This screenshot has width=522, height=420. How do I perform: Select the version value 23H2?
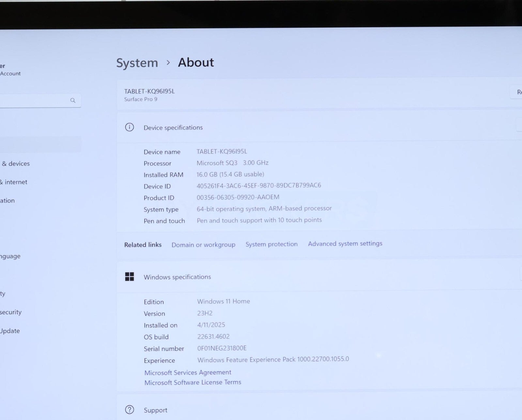pyautogui.click(x=205, y=313)
